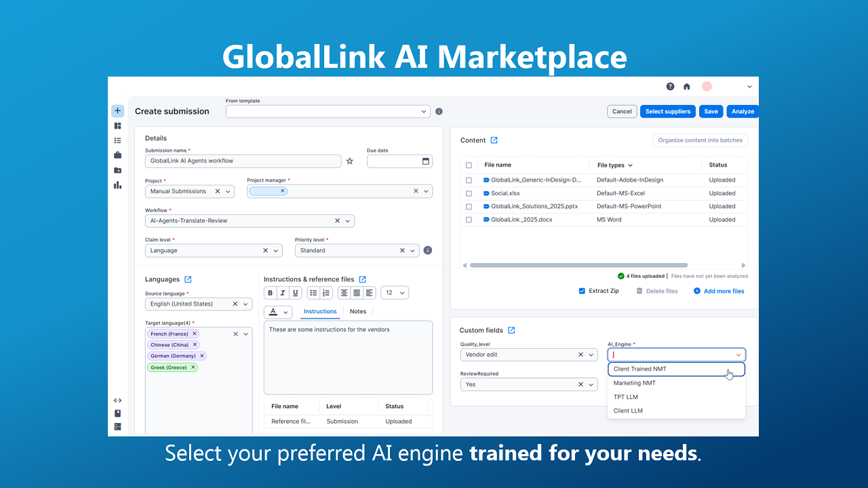Open Custom fields pop-out icon
The width and height of the screenshot is (868, 488).
[x=511, y=330]
